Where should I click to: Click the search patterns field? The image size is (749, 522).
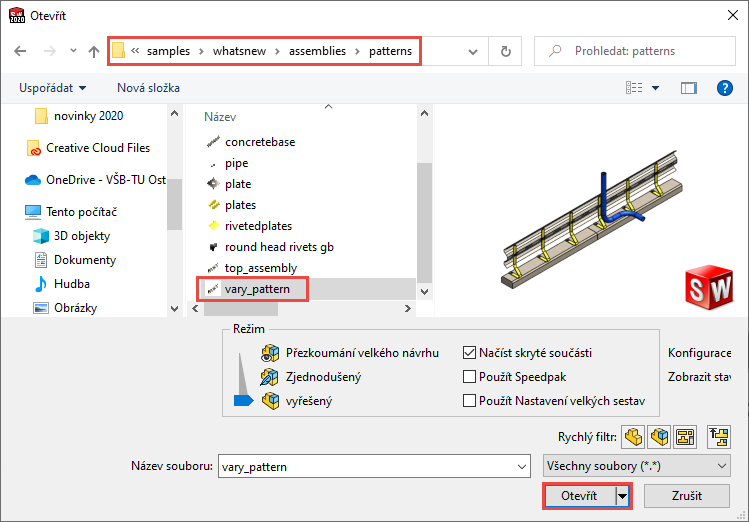click(x=635, y=51)
